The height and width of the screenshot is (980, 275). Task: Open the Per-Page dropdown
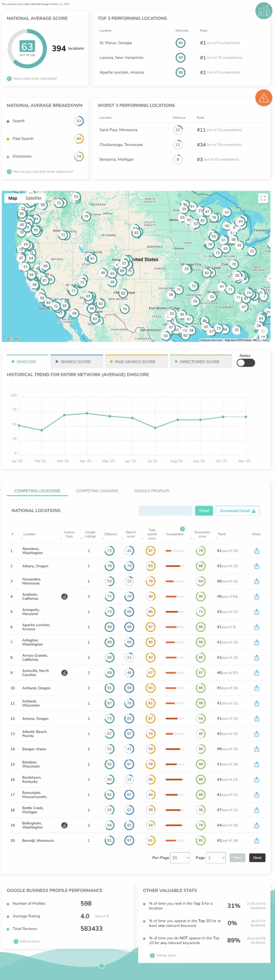[x=180, y=857]
